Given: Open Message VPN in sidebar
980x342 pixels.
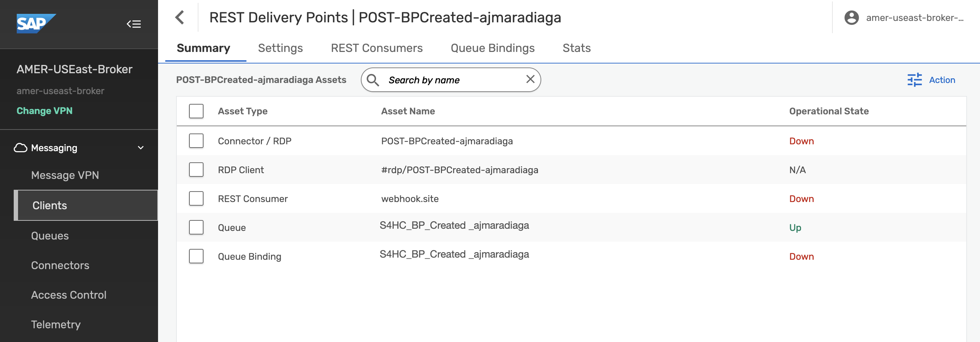Looking at the screenshot, I should coord(65,175).
